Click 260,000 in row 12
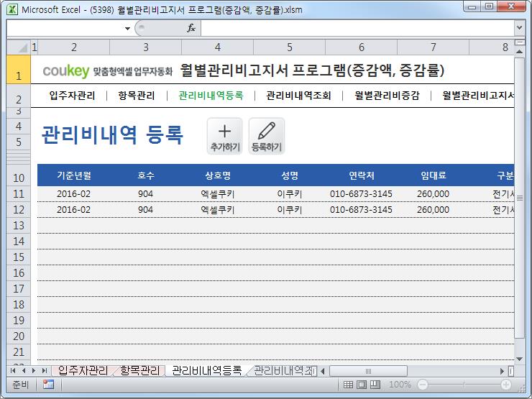 [x=434, y=210]
